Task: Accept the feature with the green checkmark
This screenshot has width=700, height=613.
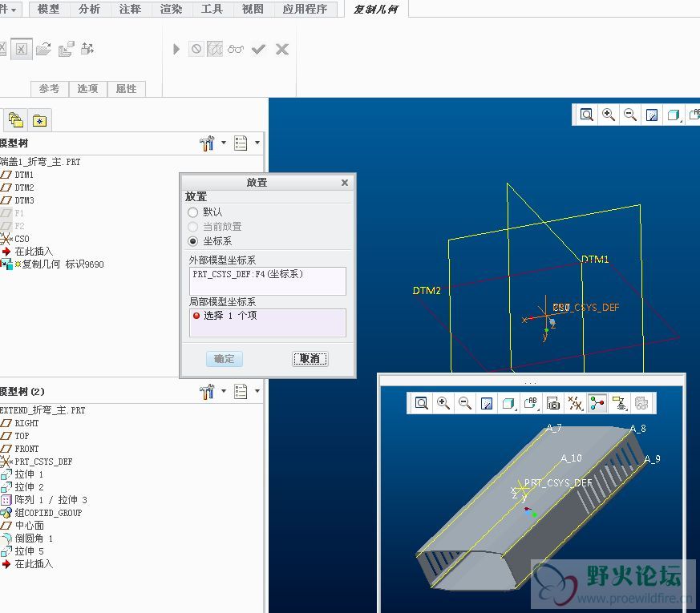Action: [x=258, y=48]
